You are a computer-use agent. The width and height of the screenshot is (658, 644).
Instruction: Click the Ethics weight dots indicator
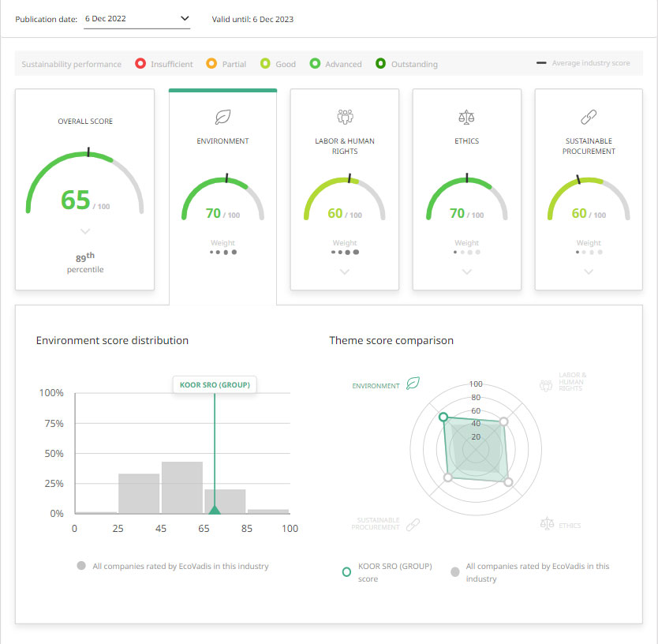466,253
